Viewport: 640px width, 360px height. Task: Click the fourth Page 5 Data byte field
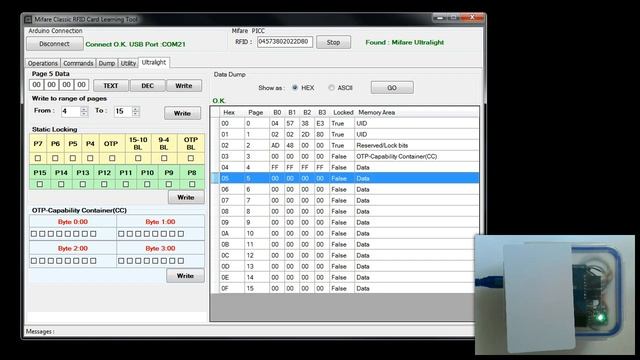tap(82, 85)
